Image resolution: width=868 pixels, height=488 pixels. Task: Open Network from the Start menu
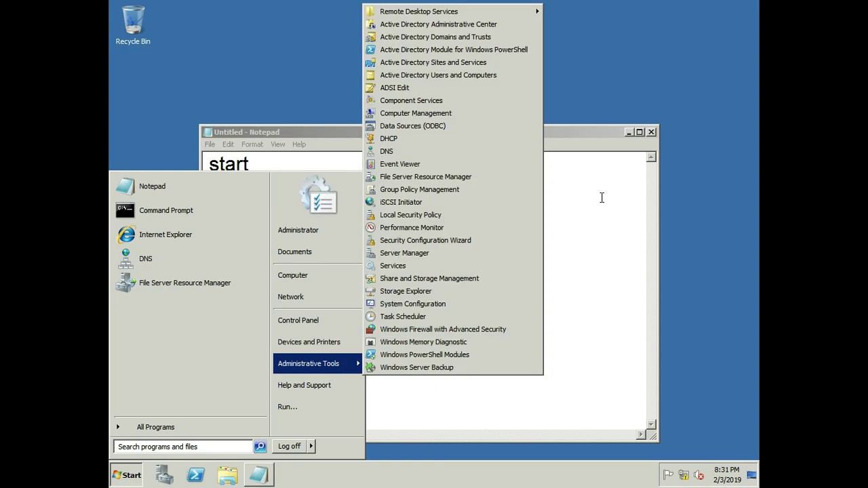(x=317, y=297)
